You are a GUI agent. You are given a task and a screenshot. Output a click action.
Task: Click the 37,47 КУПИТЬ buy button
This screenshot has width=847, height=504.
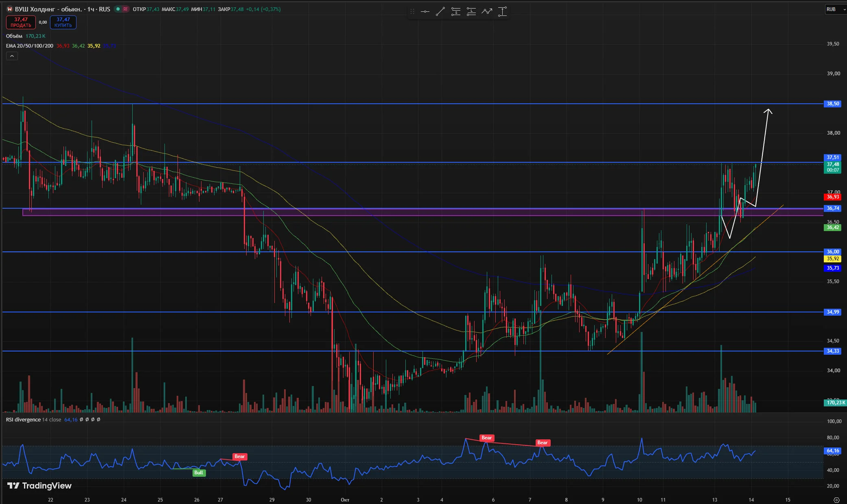(63, 22)
